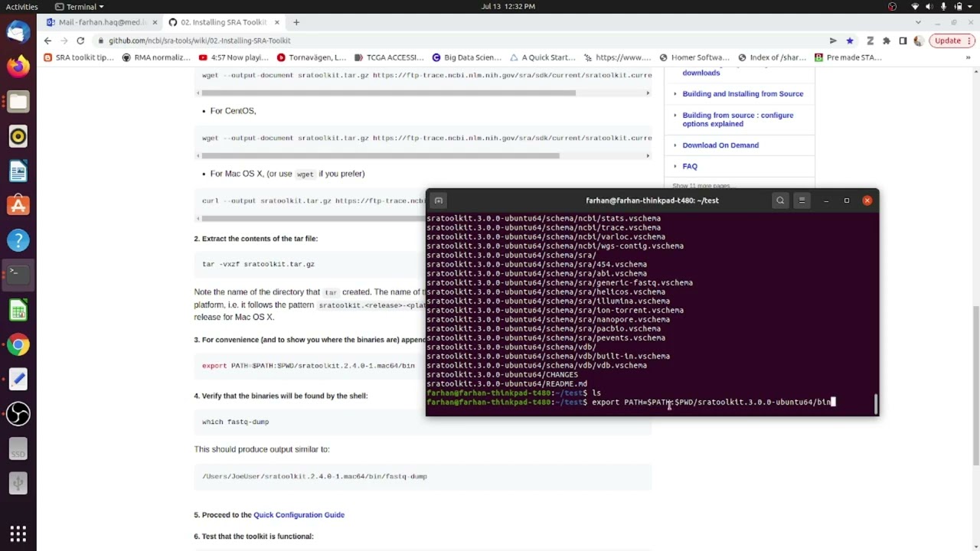Go forward in browser history
980x551 pixels.
64,41
